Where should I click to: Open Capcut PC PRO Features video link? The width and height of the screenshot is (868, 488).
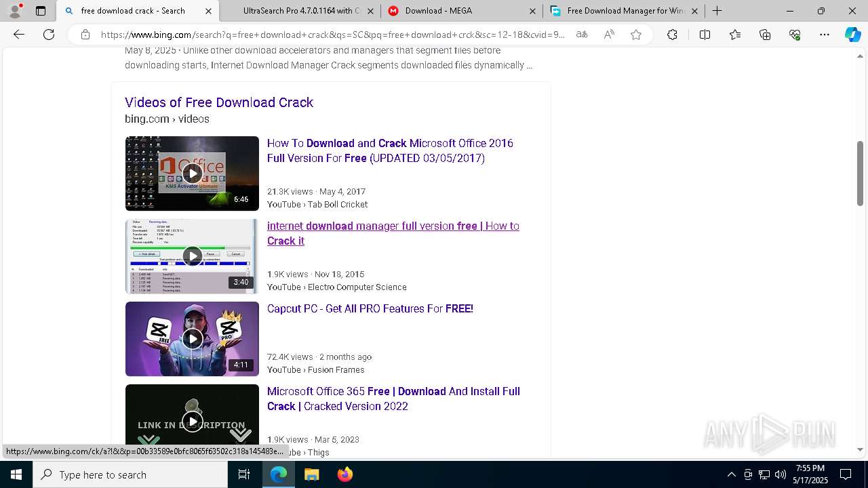tap(370, 308)
